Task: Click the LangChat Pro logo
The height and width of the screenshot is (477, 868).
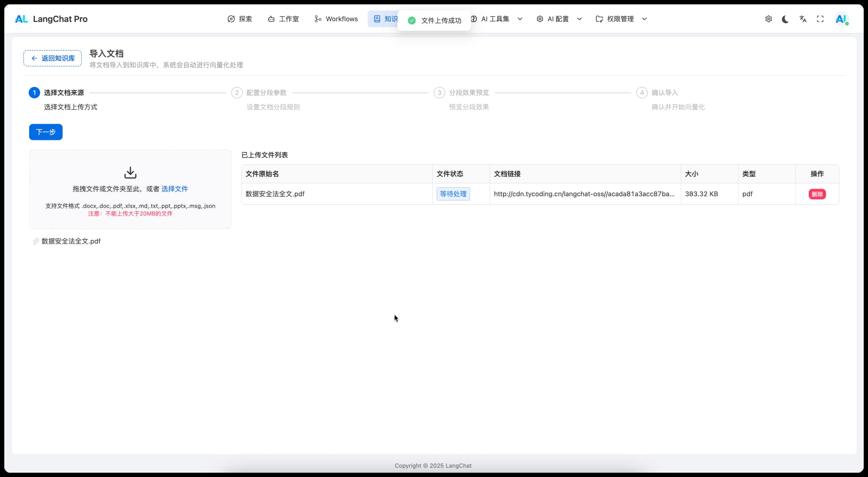Action: (51, 19)
